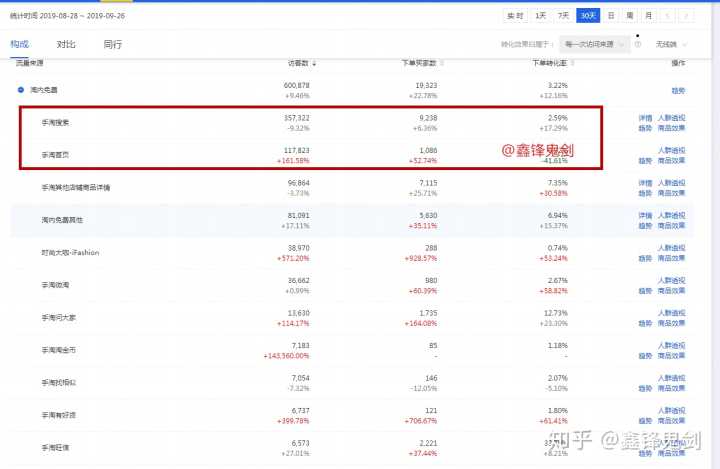This screenshot has width=720, height=469.
Task: Sort table by 访客数 column arrow
Action: (x=316, y=63)
